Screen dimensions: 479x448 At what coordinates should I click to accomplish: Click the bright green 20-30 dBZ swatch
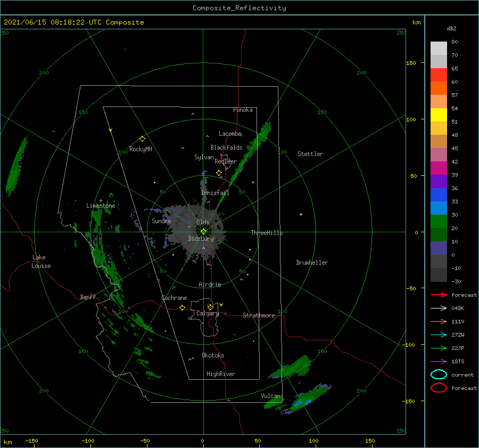coord(439,222)
